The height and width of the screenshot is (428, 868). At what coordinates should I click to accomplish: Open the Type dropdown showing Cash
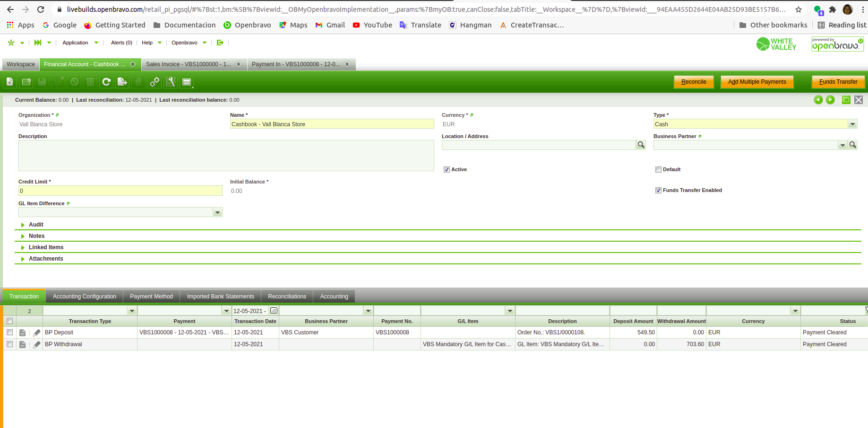(852, 124)
